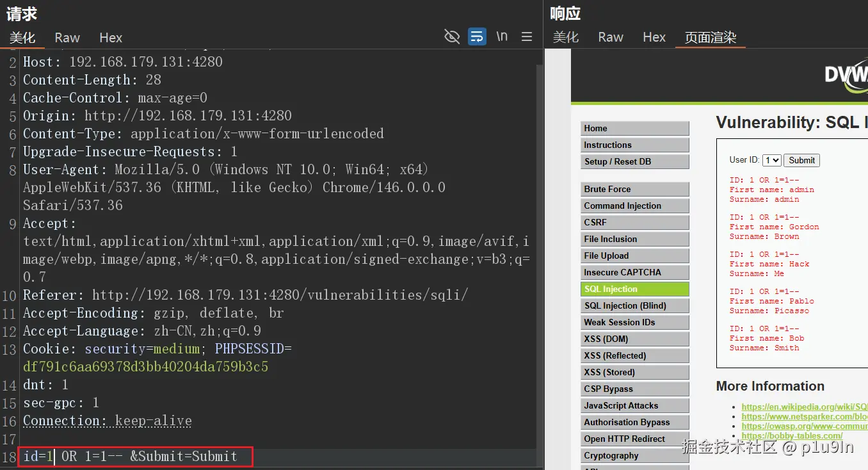868x470 pixels.
Task: Click the Host header line
Action: pyautogui.click(x=123, y=61)
